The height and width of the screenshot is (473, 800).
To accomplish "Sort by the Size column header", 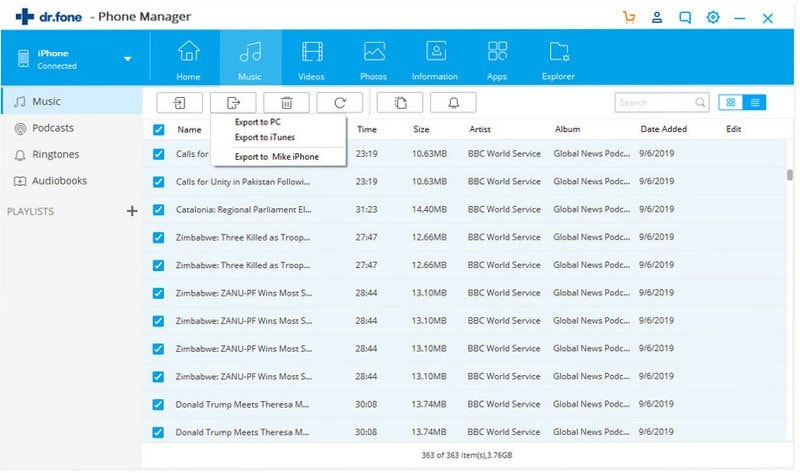I will pos(421,129).
